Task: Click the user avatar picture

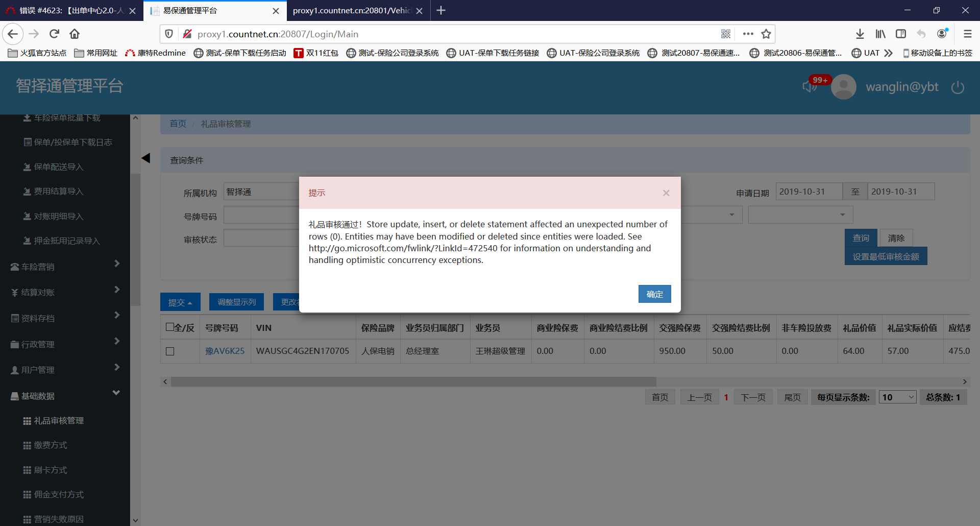Action: pos(844,87)
